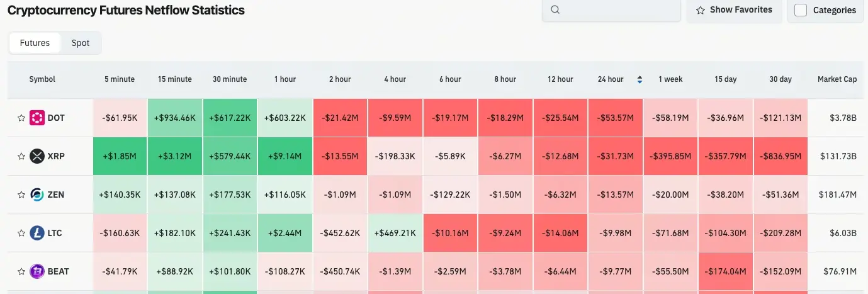Click the LTC coin logo
Viewport: 868px width, 294px height.
pos(37,233)
